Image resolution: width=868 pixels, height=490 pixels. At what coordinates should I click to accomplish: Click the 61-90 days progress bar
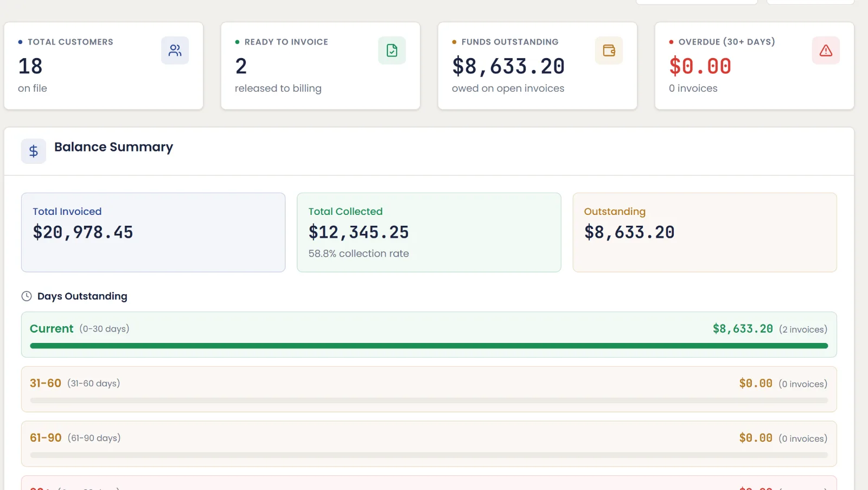[x=429, y=455]
